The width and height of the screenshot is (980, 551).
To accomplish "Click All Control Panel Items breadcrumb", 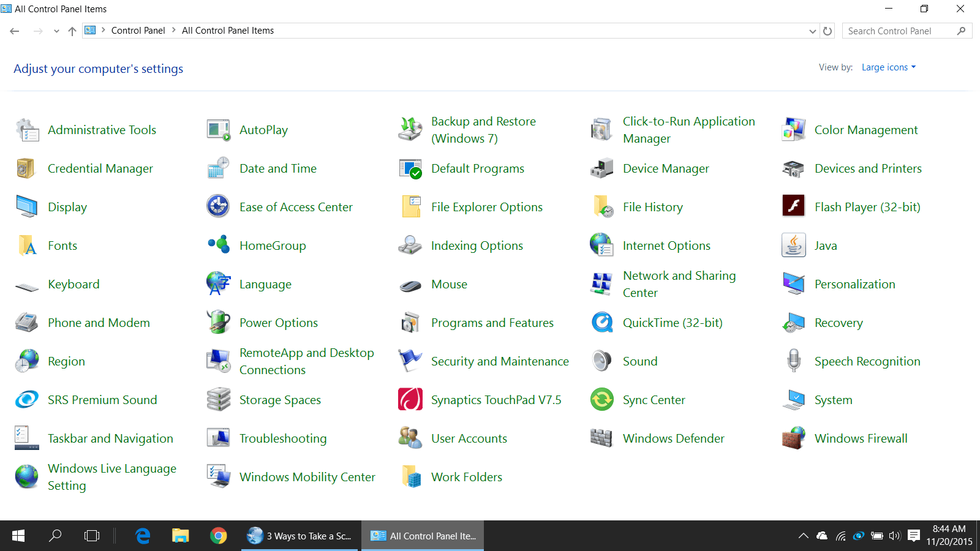I will click(x=228, y=31).
